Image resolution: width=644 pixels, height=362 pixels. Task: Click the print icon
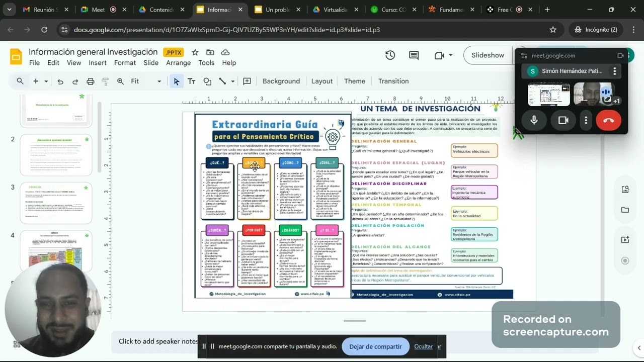pyautogui.click(x=91, y=81)
